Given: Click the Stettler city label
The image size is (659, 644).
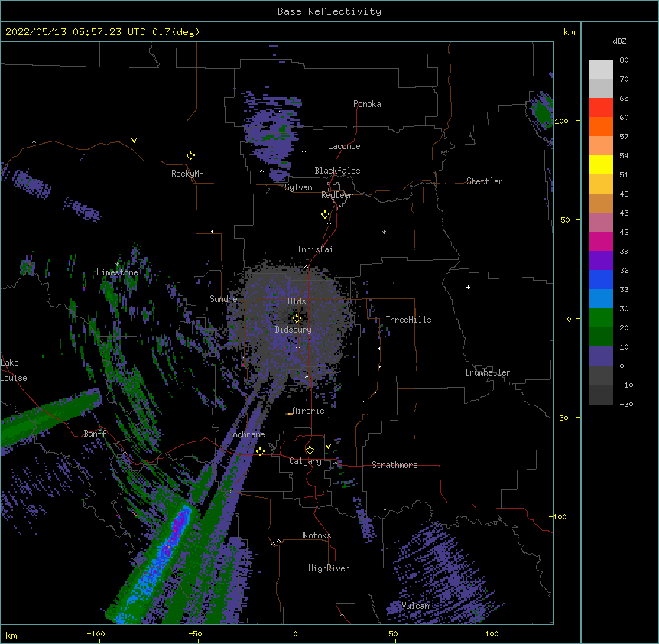Looking at the screenshot, I should coord(485,181).
